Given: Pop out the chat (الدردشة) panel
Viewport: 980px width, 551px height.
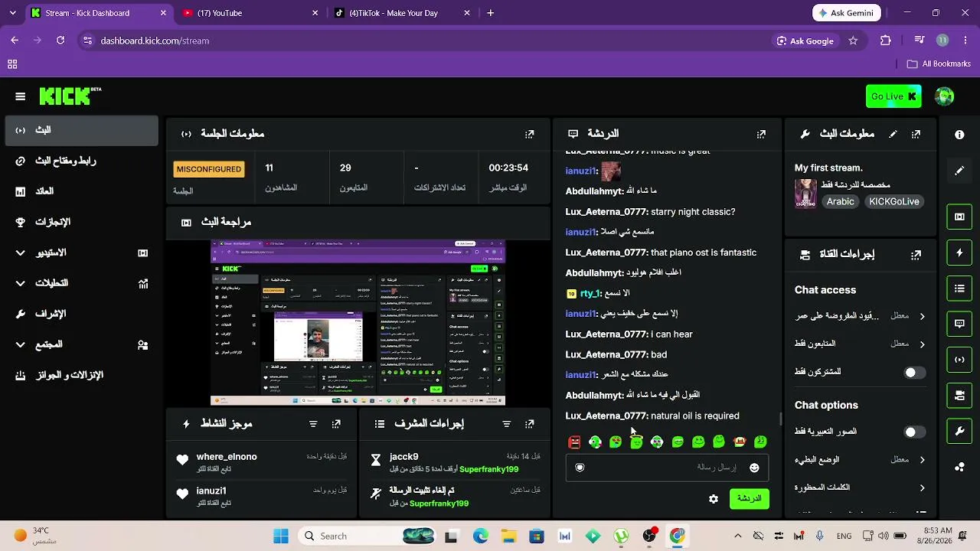Looking at the screenshot, I should pos(761,134).
